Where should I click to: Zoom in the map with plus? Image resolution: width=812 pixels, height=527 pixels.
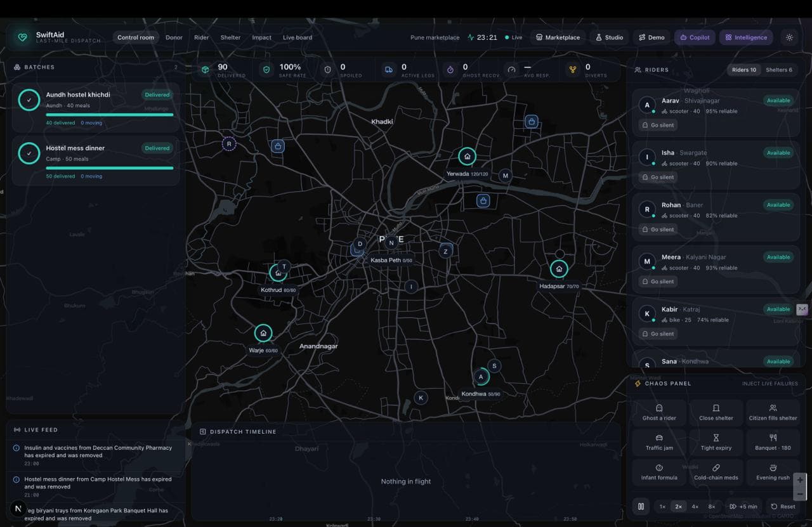pyautogui.click(x=800, y=480)
